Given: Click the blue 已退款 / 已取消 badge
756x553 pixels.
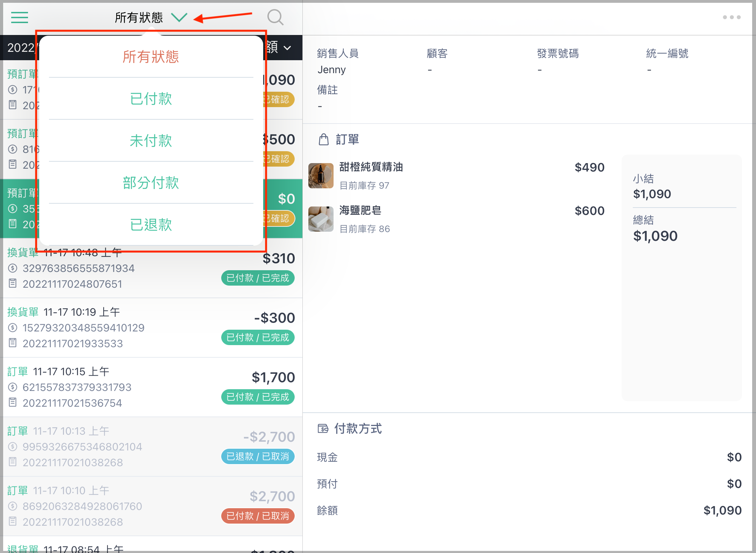Looking at the screenshot, I should [x=258, y=456].
